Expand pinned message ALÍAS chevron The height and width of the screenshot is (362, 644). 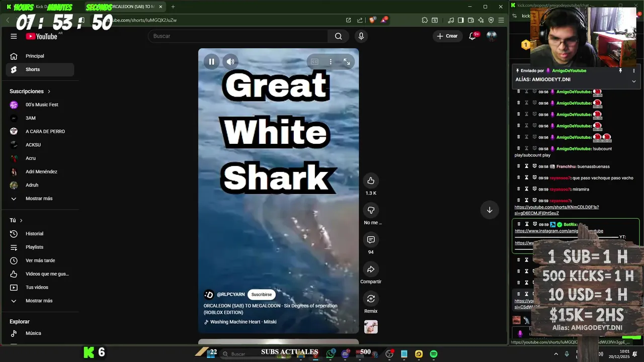pyautogui.click(x=634, y=81)
